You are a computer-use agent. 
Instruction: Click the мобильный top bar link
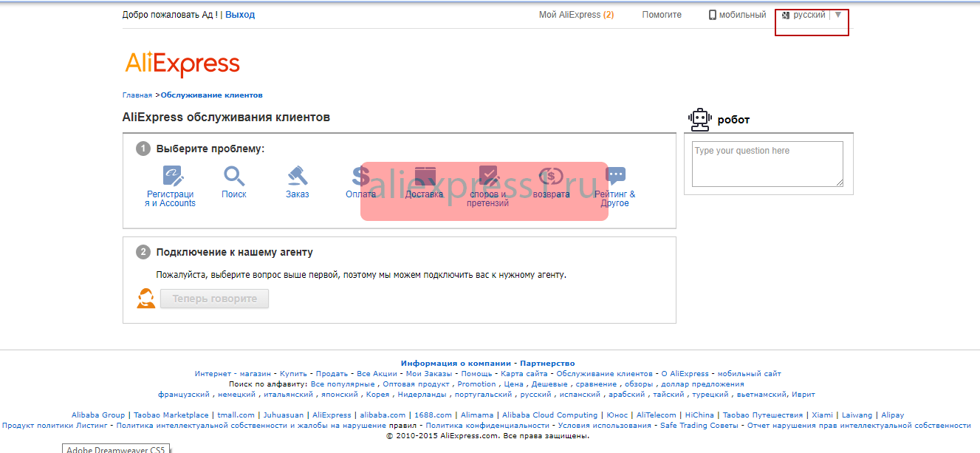click(743, 15)
